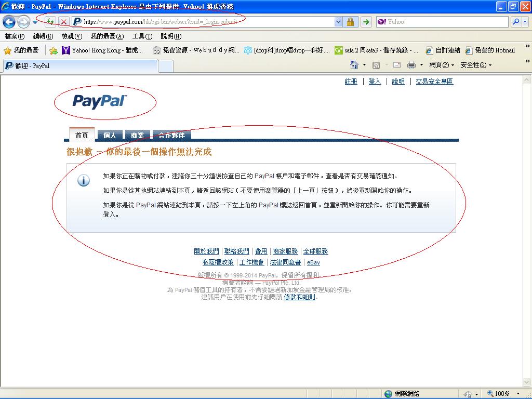This screenshot has width=532, height=399.
Task: Click the 登入 login link
Action: coord(375,82)
